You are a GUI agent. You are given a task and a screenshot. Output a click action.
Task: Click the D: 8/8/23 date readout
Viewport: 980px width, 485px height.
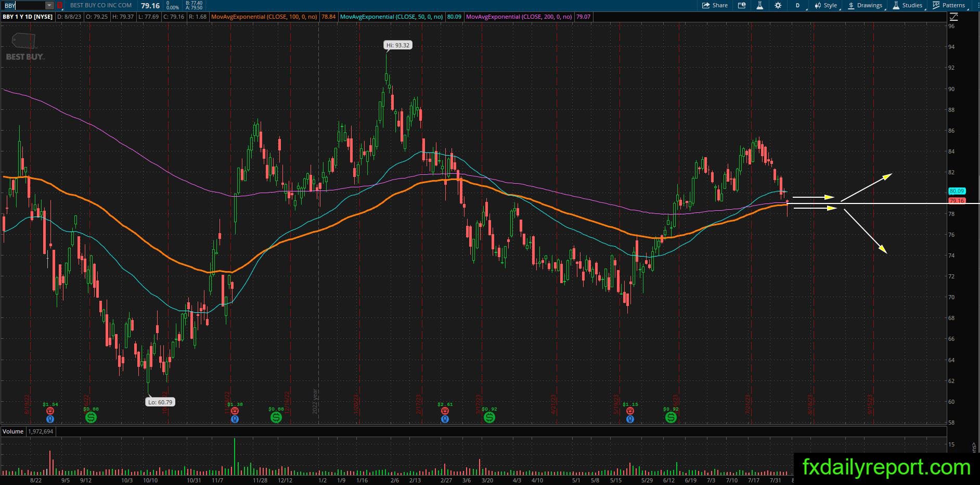[69, 17]
